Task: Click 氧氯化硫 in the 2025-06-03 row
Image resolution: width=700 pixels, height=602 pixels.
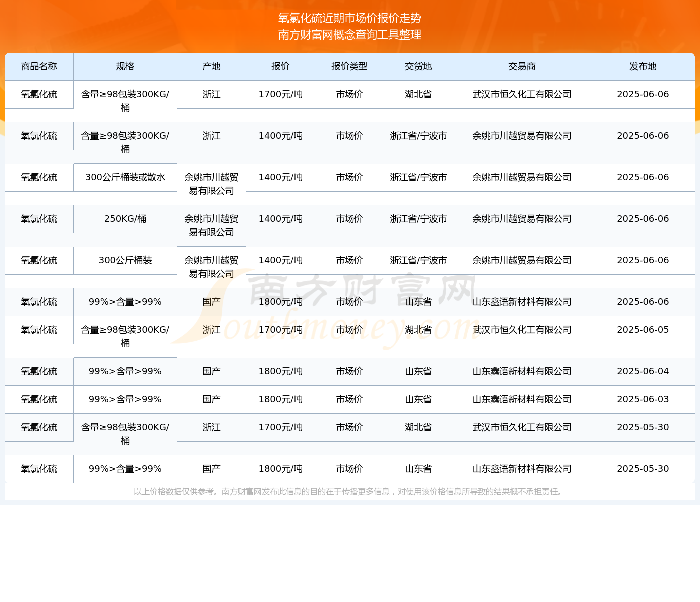Action: (39, 399)
